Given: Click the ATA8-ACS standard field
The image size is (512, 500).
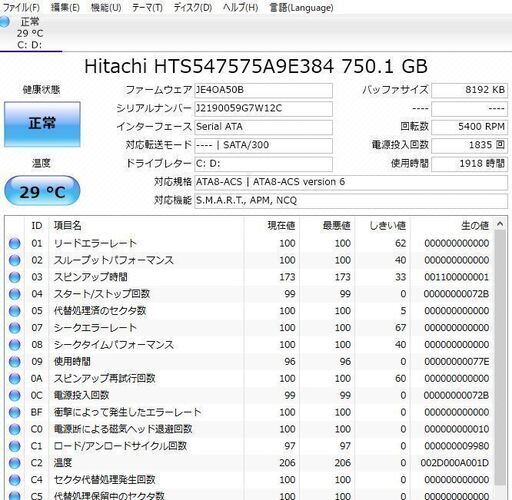Looking at the screenshot, I should click(x=351, y=182).
